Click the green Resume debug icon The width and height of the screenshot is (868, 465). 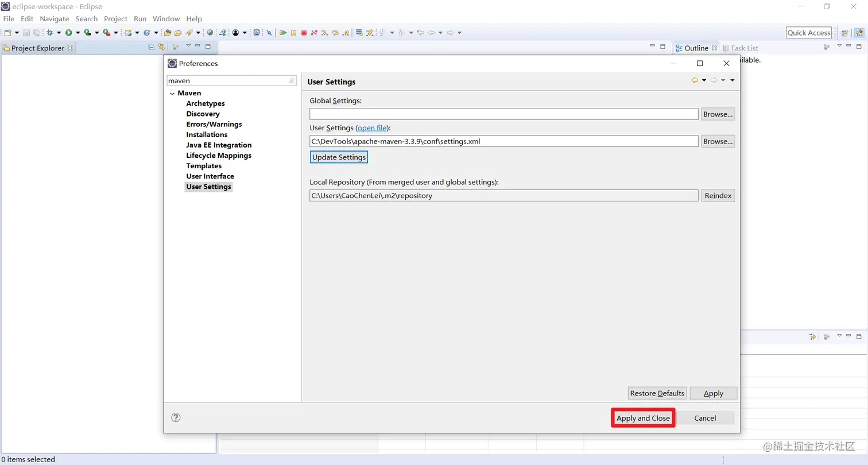coord(283,33)
